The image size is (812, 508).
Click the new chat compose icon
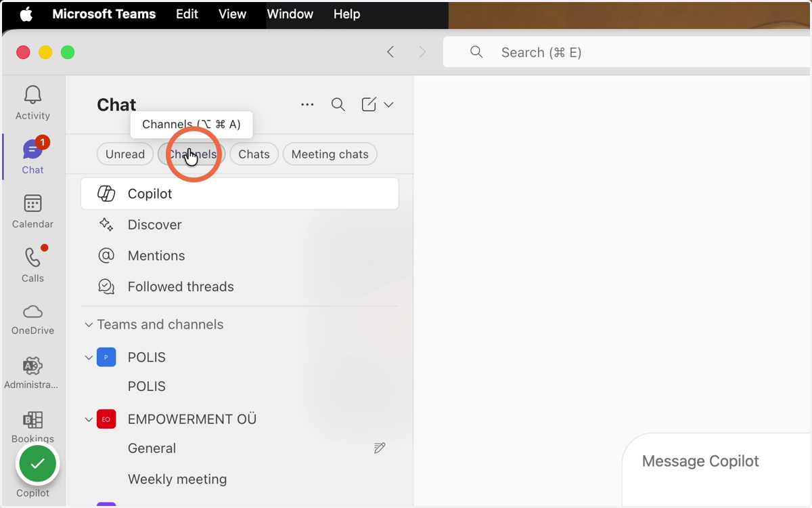[x=369, y=104]
